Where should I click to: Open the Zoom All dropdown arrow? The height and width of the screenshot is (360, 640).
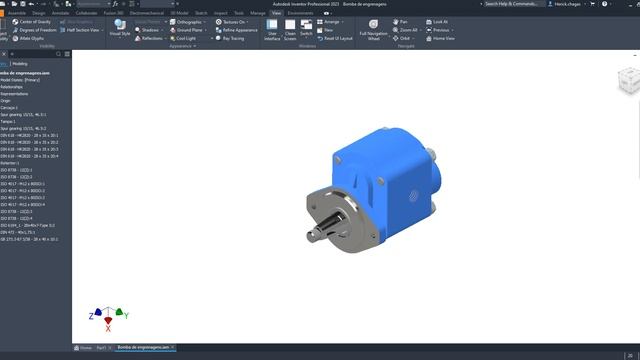[x=421, y=30]
